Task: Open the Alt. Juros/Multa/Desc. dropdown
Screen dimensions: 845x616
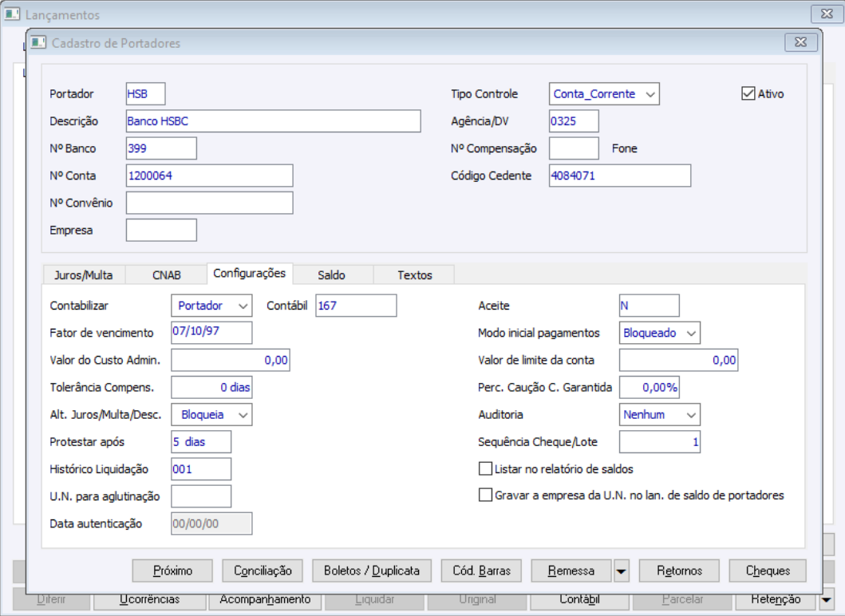Action: [x=243, y=415]
